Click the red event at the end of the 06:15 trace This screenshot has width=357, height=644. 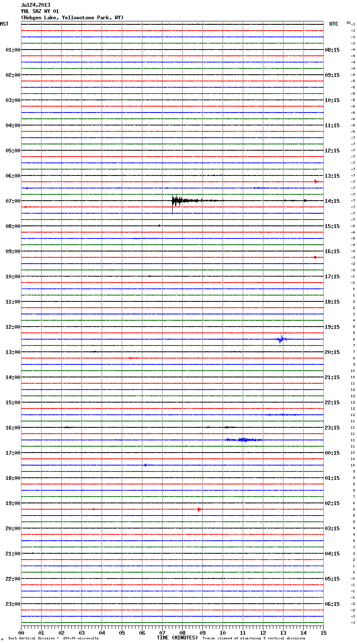pyautogui.click(x=316, y=181)
